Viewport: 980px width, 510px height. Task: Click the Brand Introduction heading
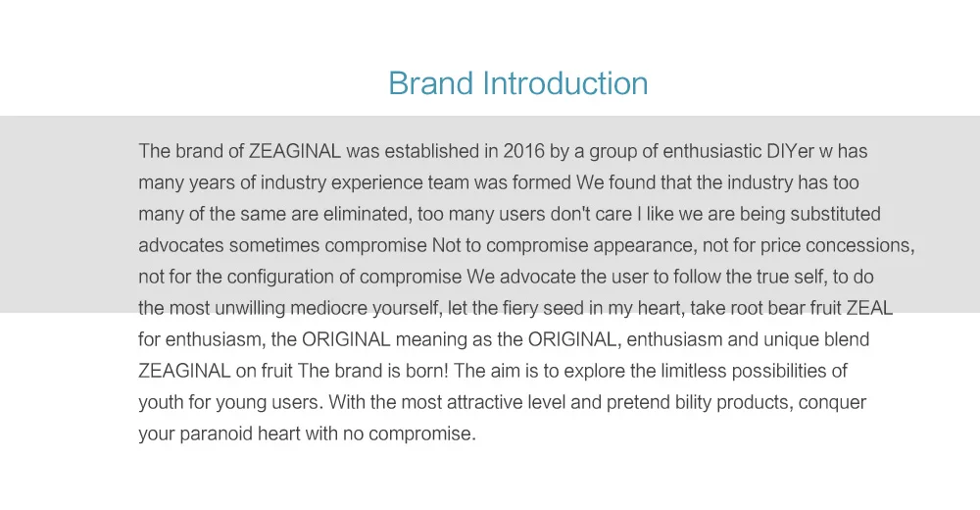pos(518,83)
